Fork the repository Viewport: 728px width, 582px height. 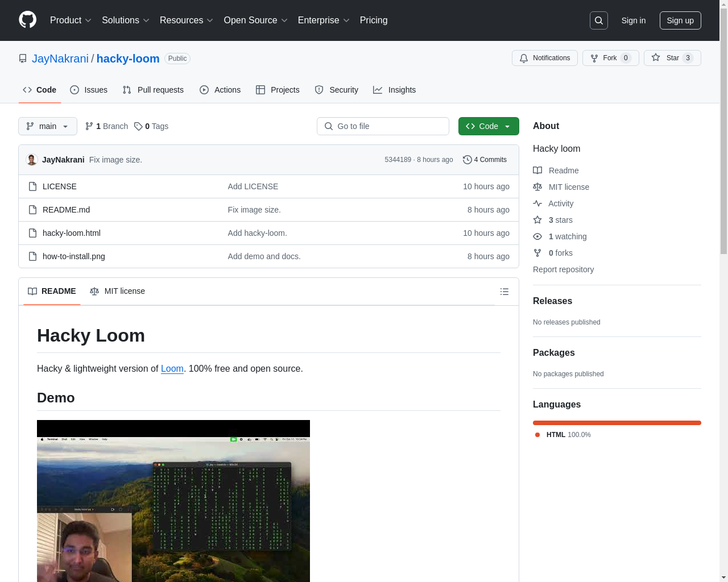pos(611,58)
